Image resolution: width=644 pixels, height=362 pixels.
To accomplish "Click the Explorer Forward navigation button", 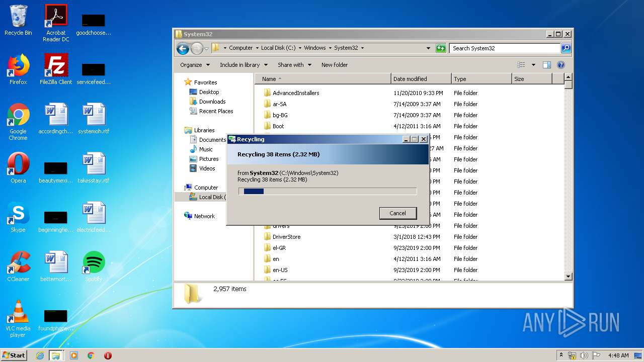I will 197,48.
